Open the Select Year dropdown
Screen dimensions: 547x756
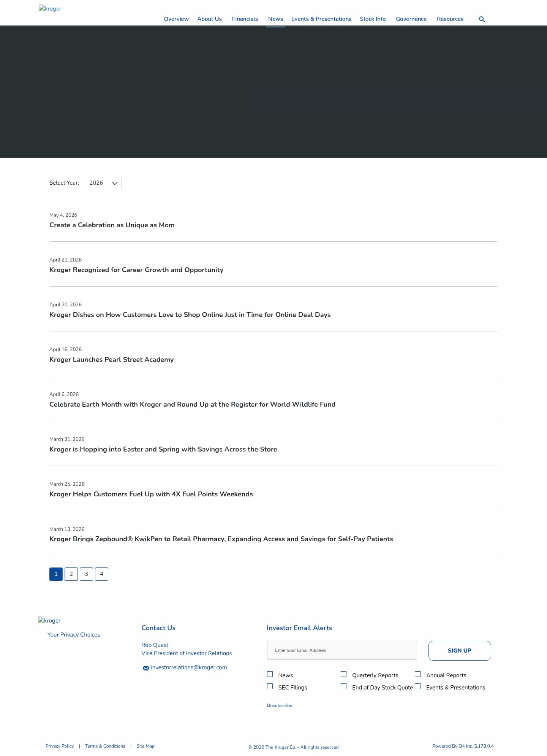click(102, 183)
